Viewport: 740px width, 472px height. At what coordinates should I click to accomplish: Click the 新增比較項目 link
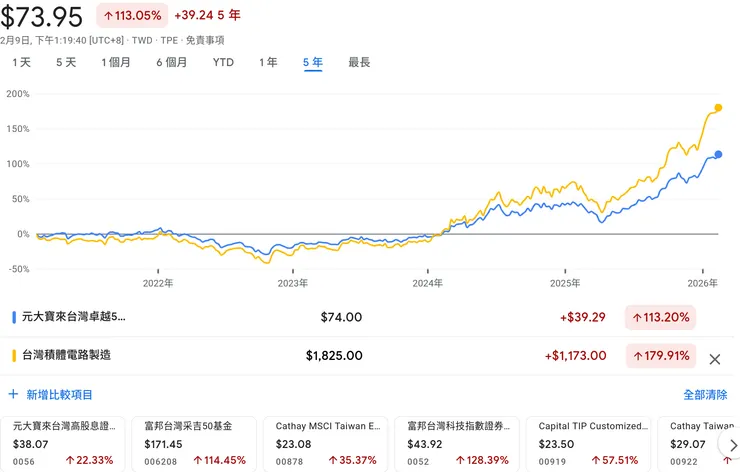point(59,395)
